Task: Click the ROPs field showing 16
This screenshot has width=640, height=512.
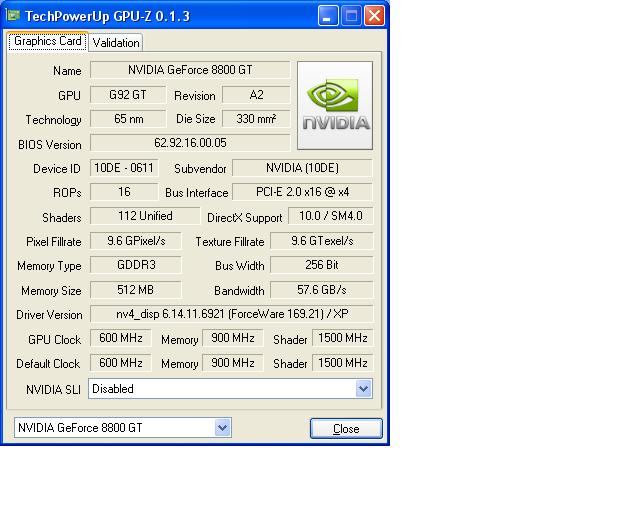Action: [124, 192]
